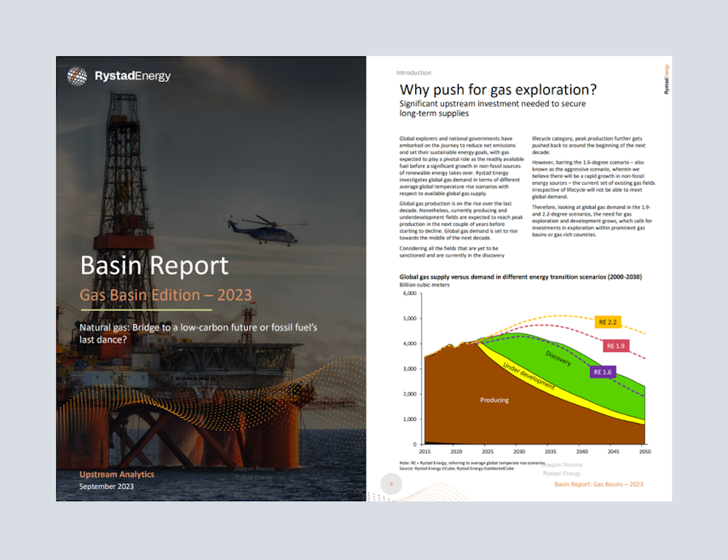Select the heading 'Why push for gas exploration?'
The width and height of the screenshot is (728, 560).
coord(498,89)
